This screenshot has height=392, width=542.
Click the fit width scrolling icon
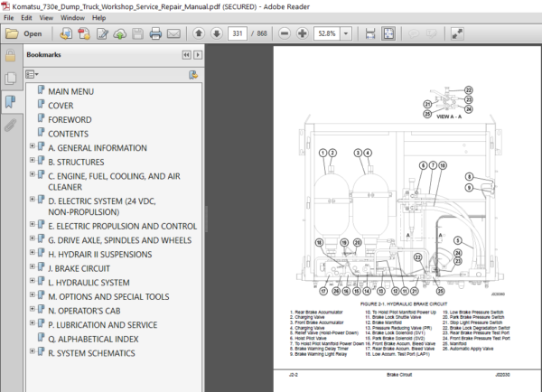tap(370, 33)
